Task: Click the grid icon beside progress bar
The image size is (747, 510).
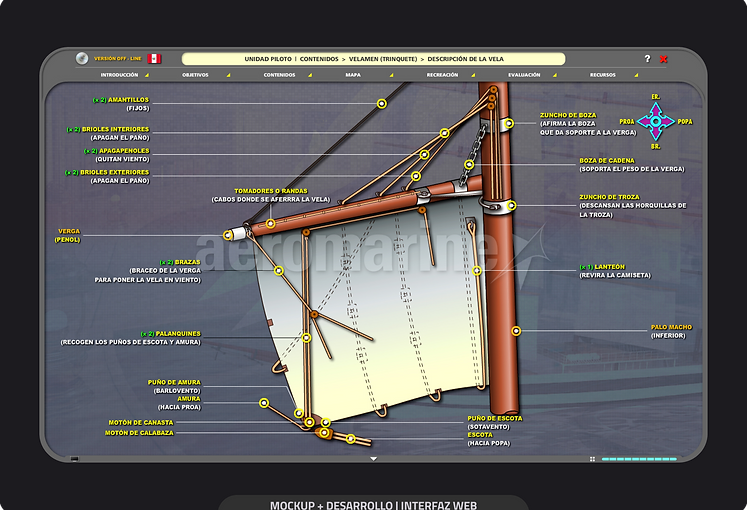Action: pos(592,459)
